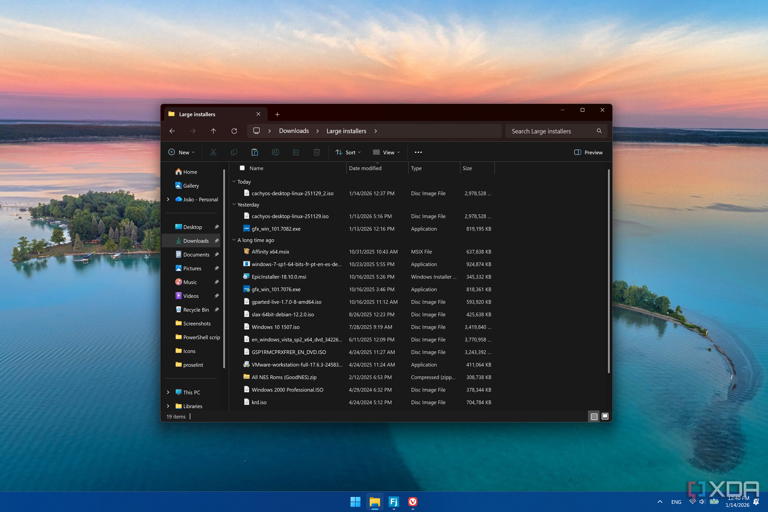Toggle the Preview pane button
This screenshot has width=768, height=512.
pyautogui.click(x=588, y=152)
